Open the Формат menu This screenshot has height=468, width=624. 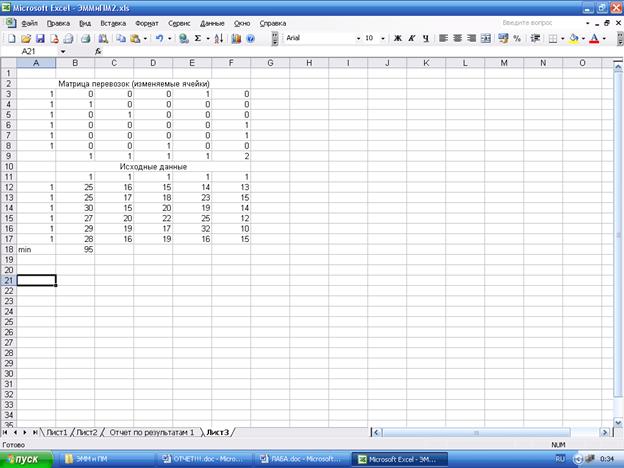[x=146, y=23]
